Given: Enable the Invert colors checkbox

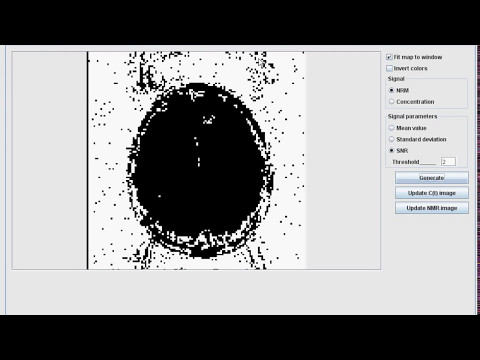Looking at the screenshot, I should point(389,68).
